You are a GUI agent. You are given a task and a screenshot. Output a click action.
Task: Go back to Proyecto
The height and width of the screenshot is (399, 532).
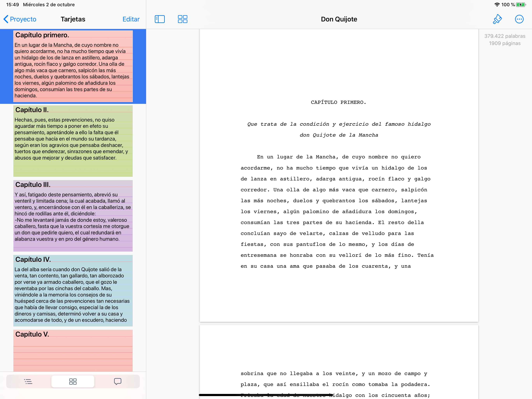[20, 19]
